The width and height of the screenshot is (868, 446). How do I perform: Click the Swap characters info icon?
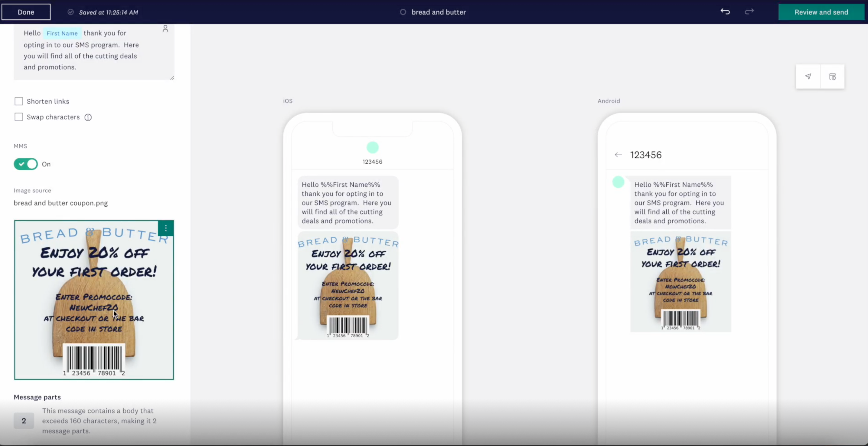pyautogui.click(x=88, y=117)
